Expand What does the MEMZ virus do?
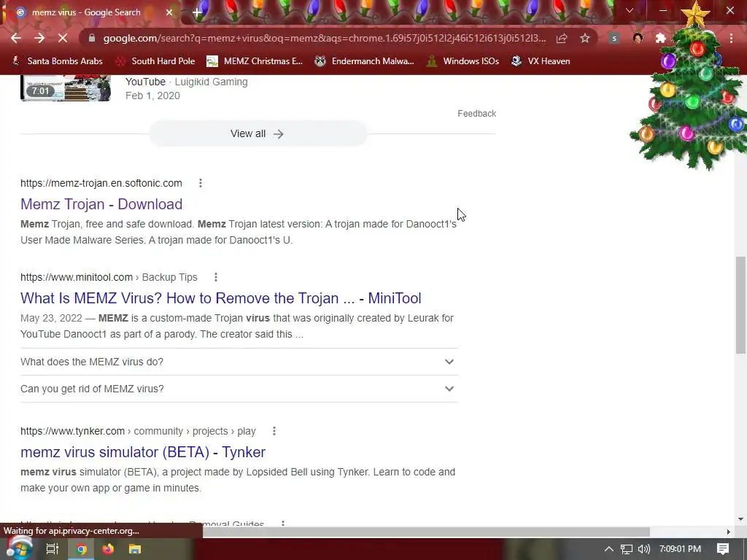Viewport: 747px width, 560px height. 239,362
